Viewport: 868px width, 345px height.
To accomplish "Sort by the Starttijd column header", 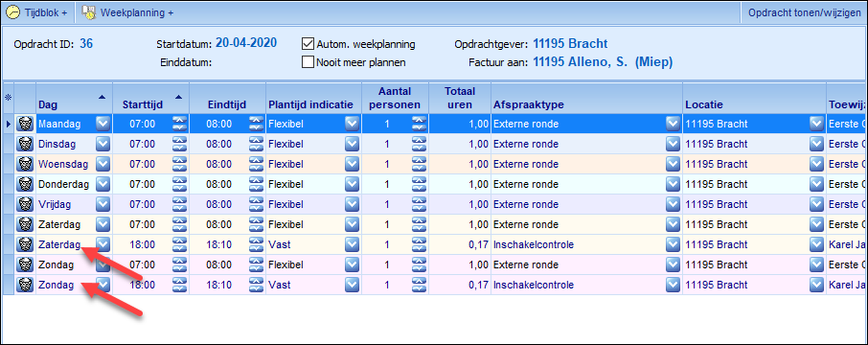I will 151,98.
